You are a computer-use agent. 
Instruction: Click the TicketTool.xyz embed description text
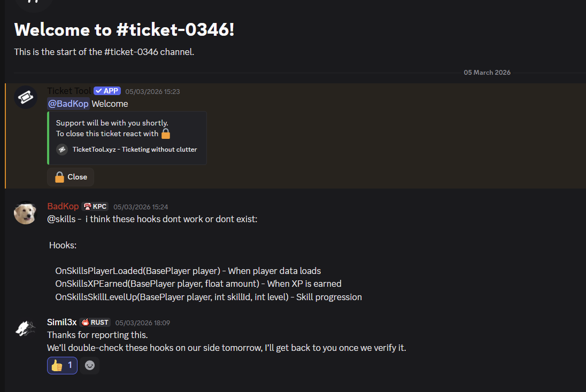tap(134, 150)
